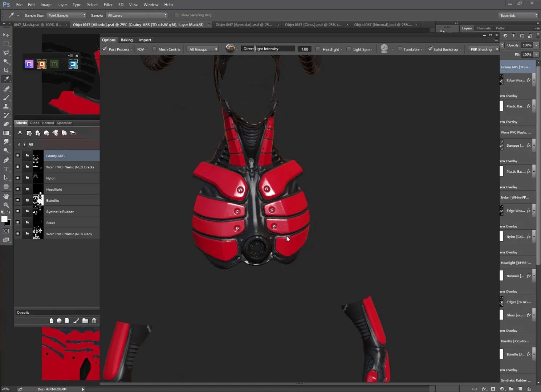
Task: Click the blue 3 plugin icon
Action: tap(73, 64)
